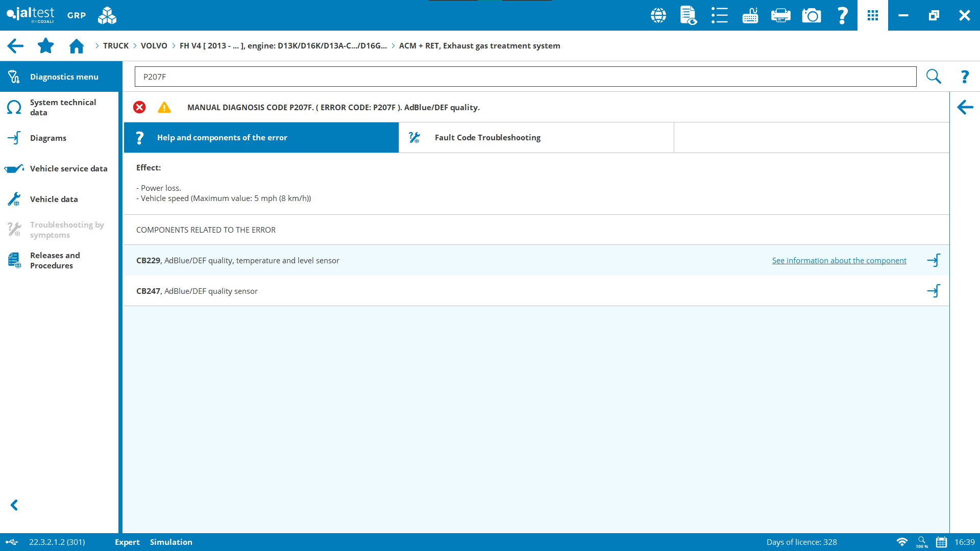The image size is (980, 551).
Task: Open the report document view icon
Action: click(x=689, y=15)
